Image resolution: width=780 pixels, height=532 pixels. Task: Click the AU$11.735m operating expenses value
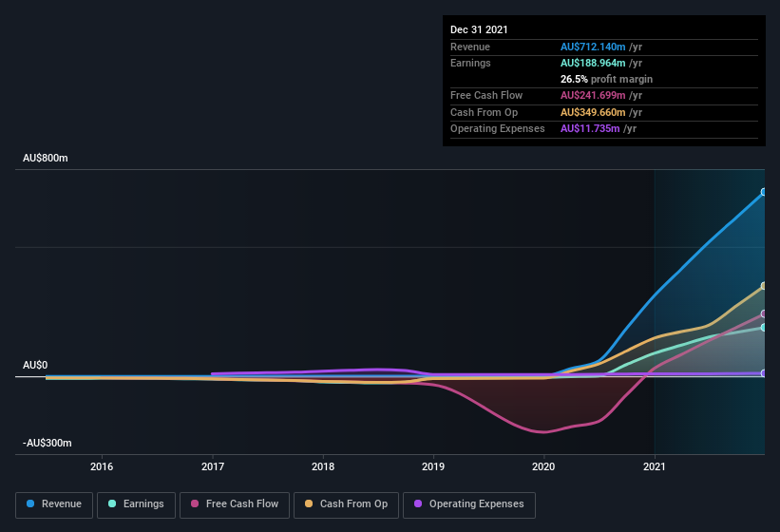pyautogui.click(x=590, y=129)
